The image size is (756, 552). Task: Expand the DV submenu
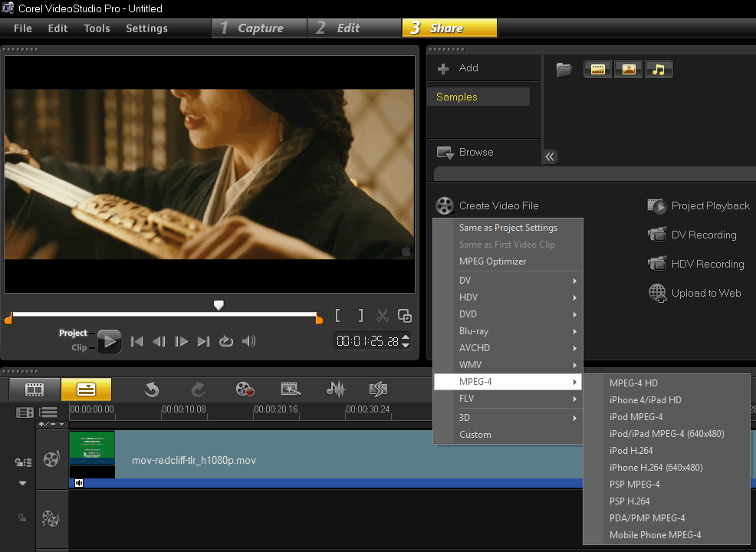click(508, 281)
